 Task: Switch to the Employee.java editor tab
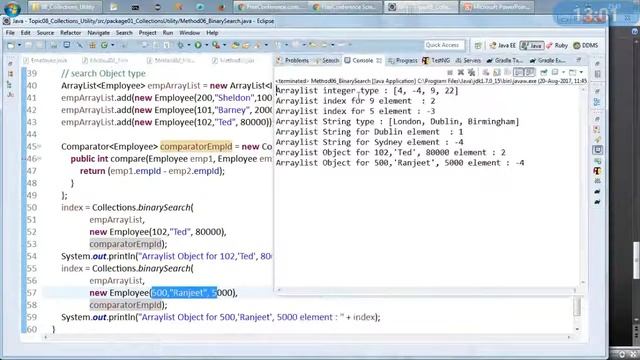[45, 60]
